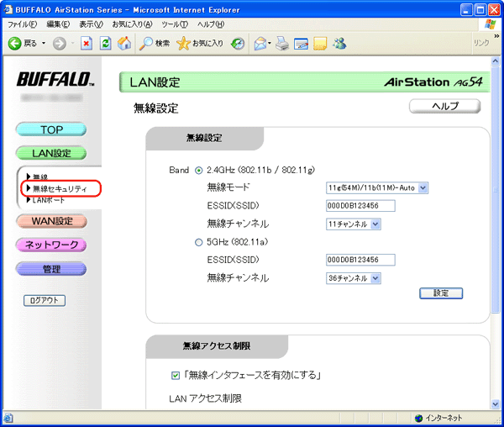
Task: Click the 5GHz ESSID input field
Action: (360, 260)
